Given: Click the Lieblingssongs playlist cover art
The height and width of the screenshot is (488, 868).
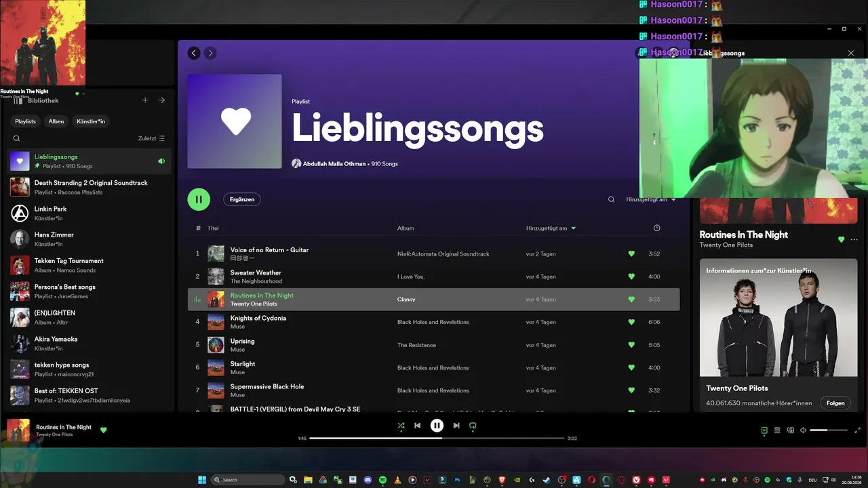Looking at the screenshot, I should [x=235, y=121].
